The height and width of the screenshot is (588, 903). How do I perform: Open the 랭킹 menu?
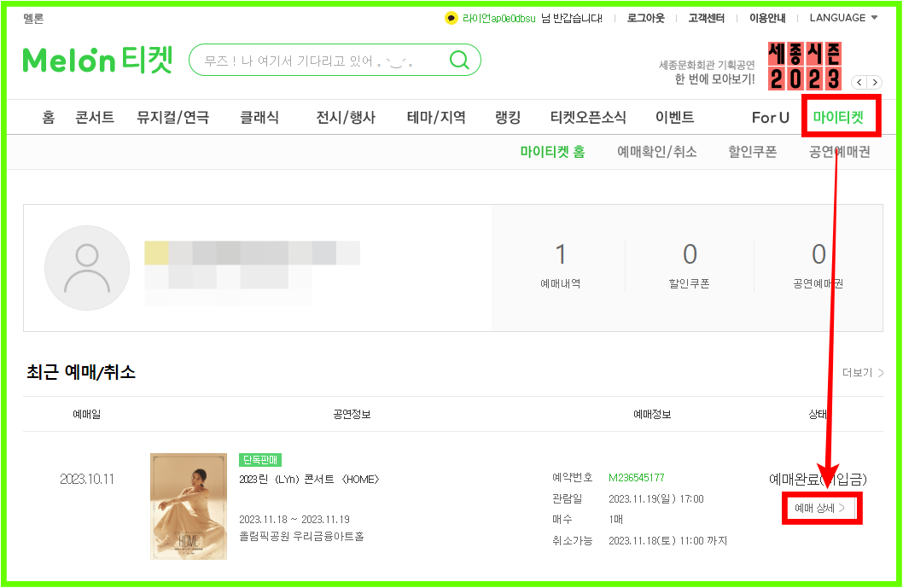(508, 118)
